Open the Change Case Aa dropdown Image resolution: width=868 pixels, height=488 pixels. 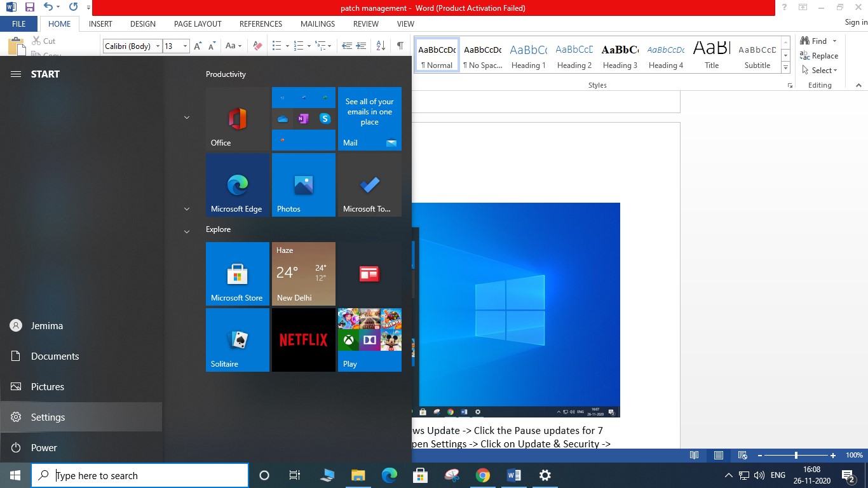point(233,46)
